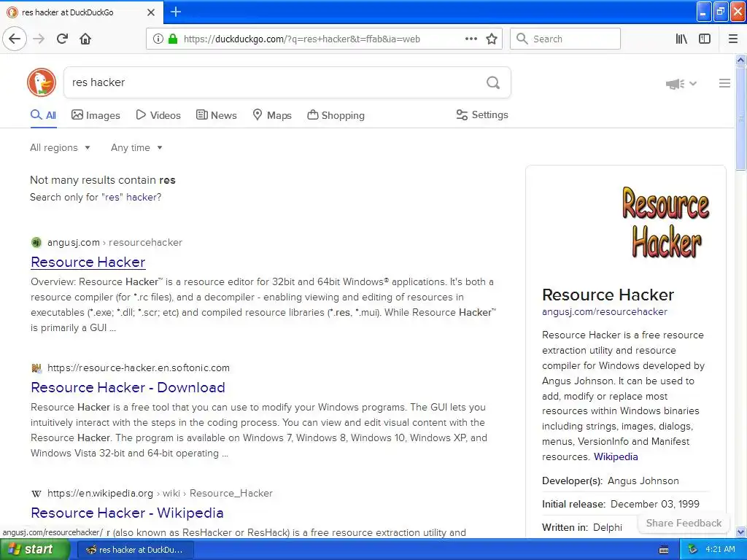747x560 pixels.
Task: Click the Wikipedia result favicon
Action: click(36, 494)
